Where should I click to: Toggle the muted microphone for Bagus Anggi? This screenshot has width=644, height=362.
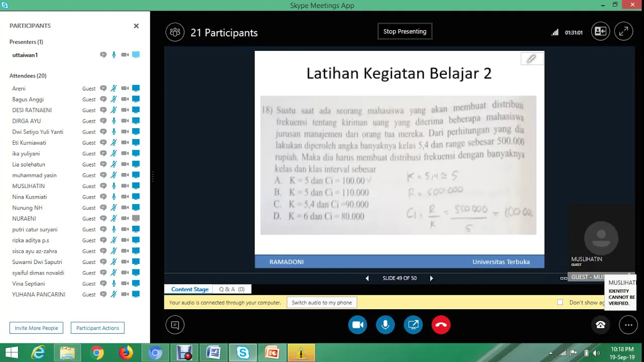(114, 100)
